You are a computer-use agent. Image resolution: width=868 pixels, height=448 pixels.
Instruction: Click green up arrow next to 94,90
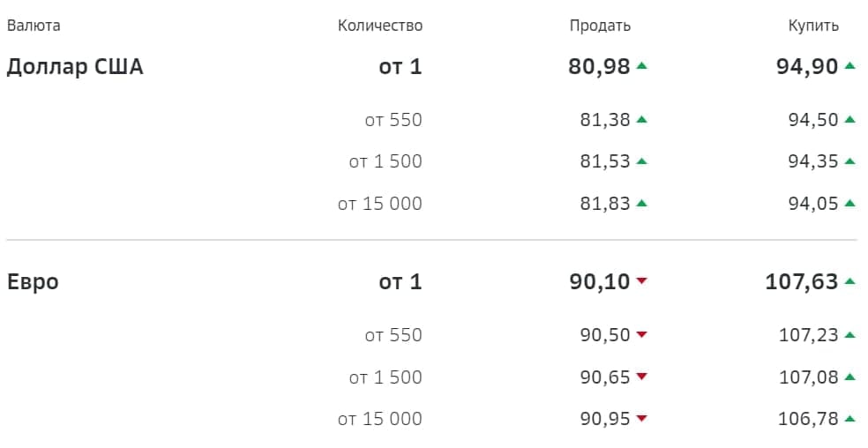click(850, 66)
